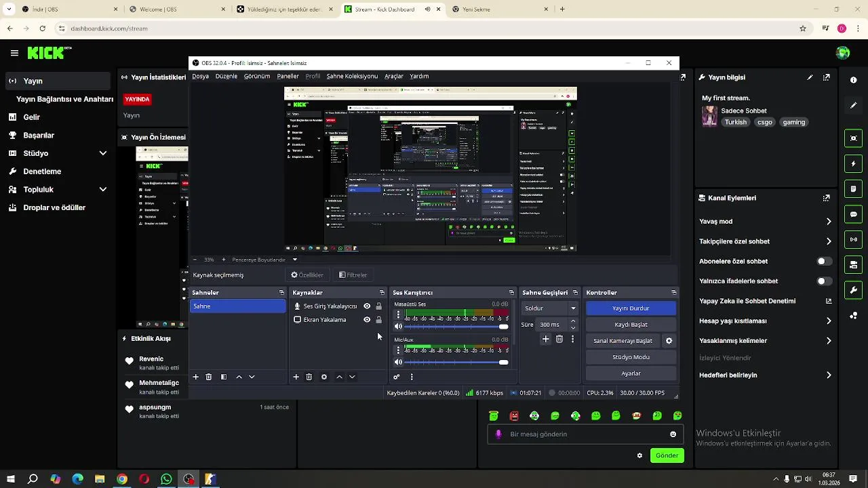Adjust Masaüstü Ses volume slider
Image resolution: width=868 pixels, height=488 pixels.
[x=456, y=327]
